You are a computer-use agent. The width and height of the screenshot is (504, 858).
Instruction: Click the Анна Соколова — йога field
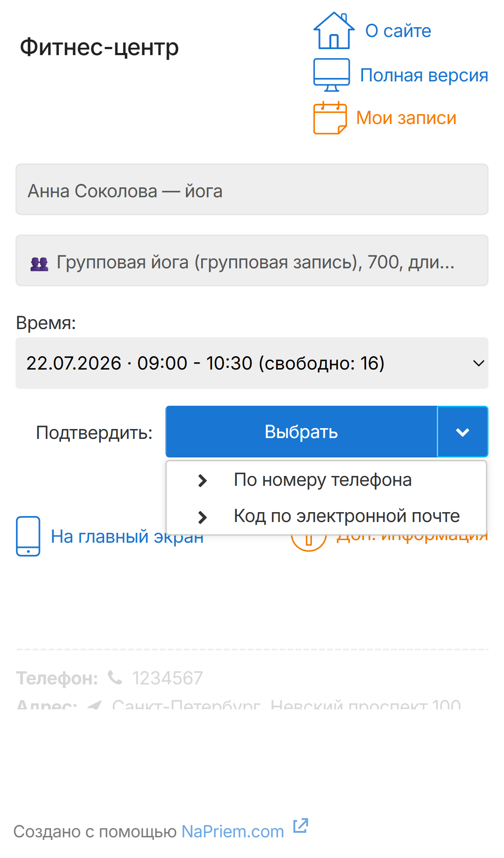pyautogui.click(x=252, y=189)
